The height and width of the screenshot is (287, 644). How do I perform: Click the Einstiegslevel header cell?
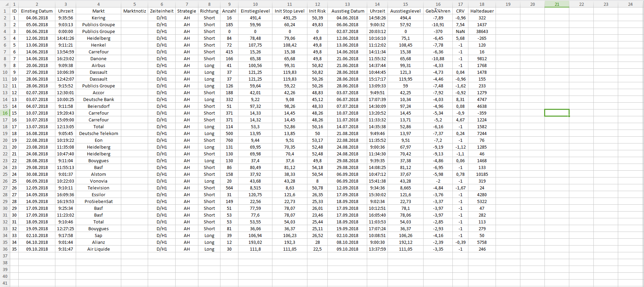(255, 11)
